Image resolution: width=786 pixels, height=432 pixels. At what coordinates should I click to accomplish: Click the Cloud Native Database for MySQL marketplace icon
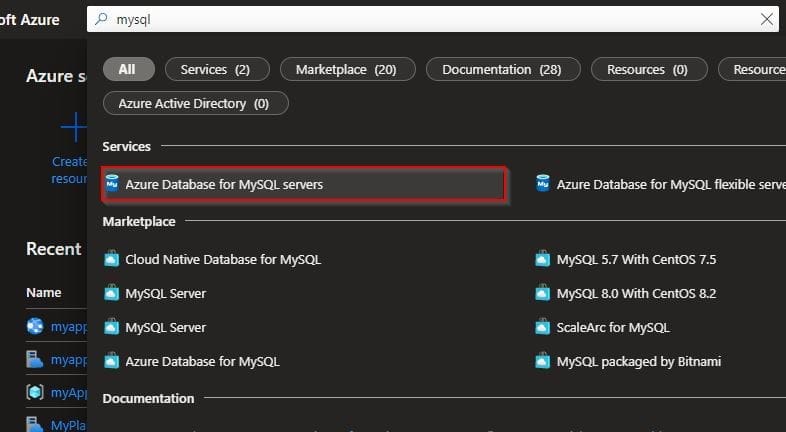tap(112, 260)
